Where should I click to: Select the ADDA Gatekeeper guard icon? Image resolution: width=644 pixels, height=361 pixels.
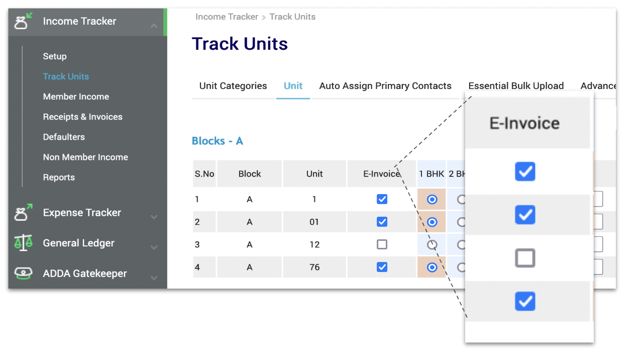click(22, 273)
